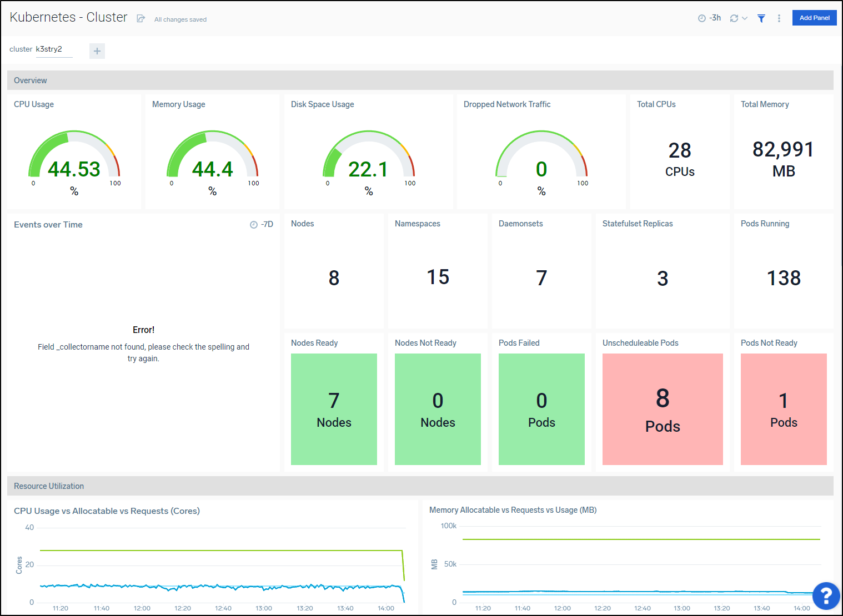Click the CPU Usage vs Allocatable chart title
843x616 pixels.
[107, 511]
